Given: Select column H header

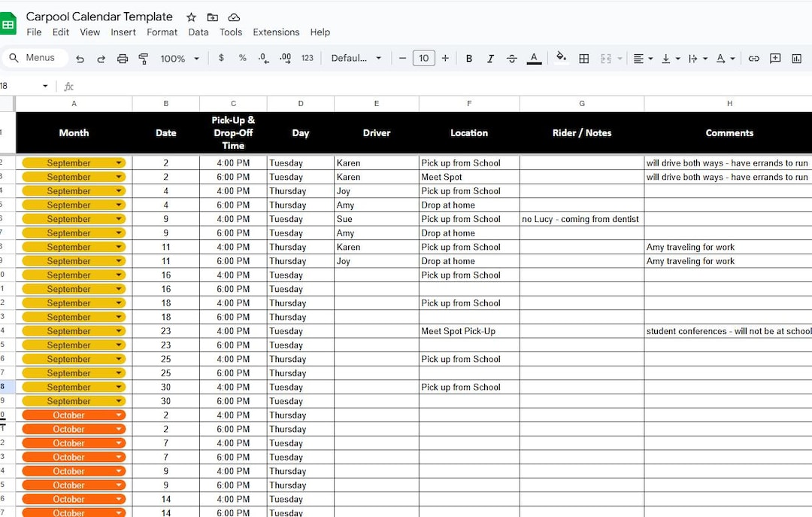Looking at the screenshot, I should pyautogui.click(x=728, y=104).
